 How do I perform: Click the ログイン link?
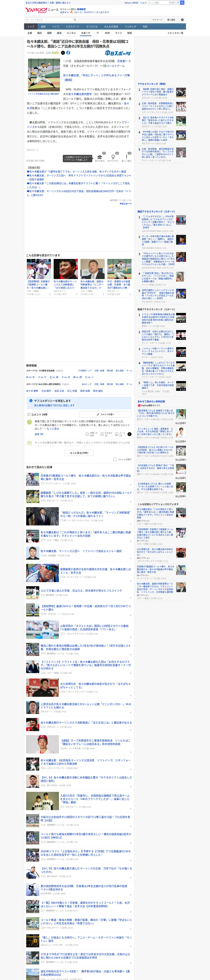(64, 12)
